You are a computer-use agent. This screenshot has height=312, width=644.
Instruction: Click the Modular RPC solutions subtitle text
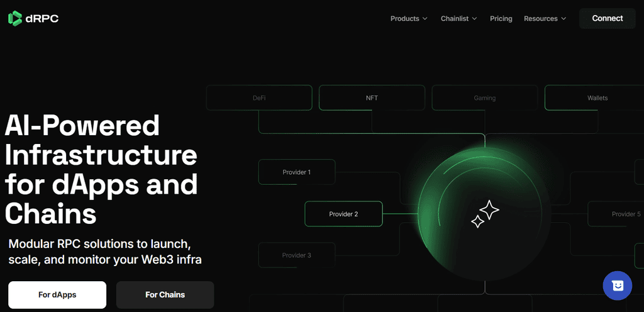[x=105, y=251]
